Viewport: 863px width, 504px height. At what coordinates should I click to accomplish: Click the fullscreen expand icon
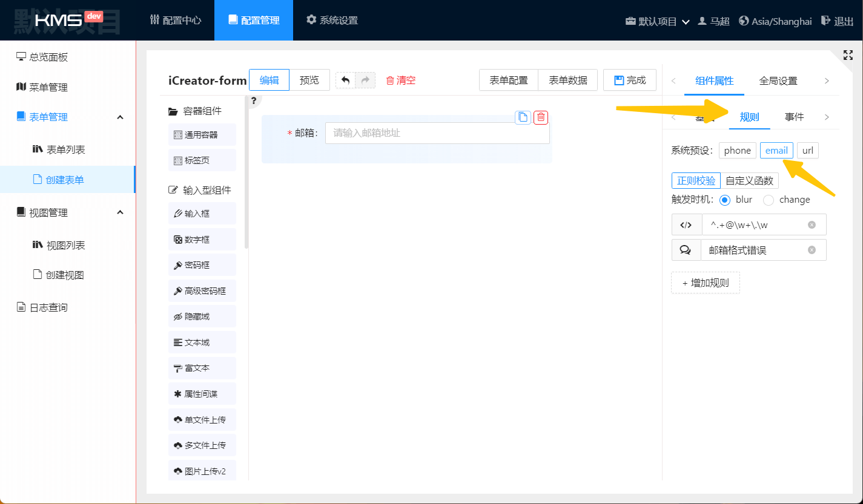click(848, 55)
